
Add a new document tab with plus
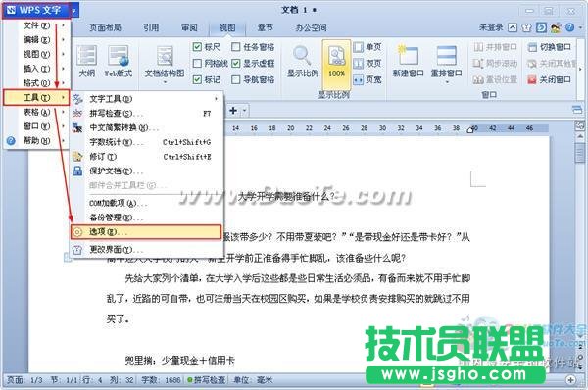click(233, 111)
